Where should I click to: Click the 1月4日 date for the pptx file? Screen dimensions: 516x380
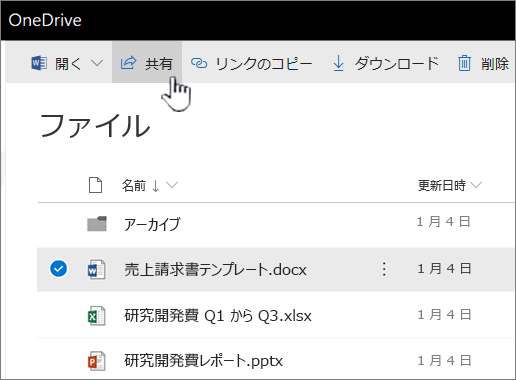(x=444, y=361)
